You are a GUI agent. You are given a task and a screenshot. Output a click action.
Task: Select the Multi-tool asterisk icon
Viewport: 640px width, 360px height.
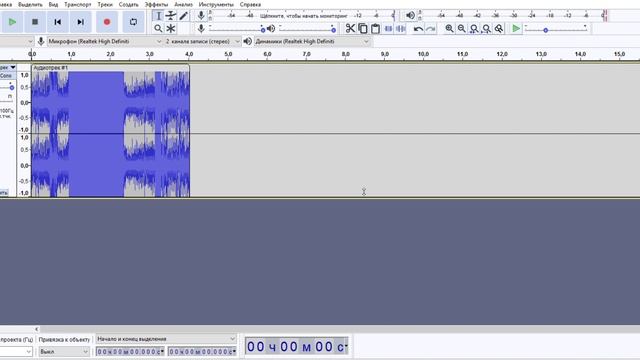[171, 29]
